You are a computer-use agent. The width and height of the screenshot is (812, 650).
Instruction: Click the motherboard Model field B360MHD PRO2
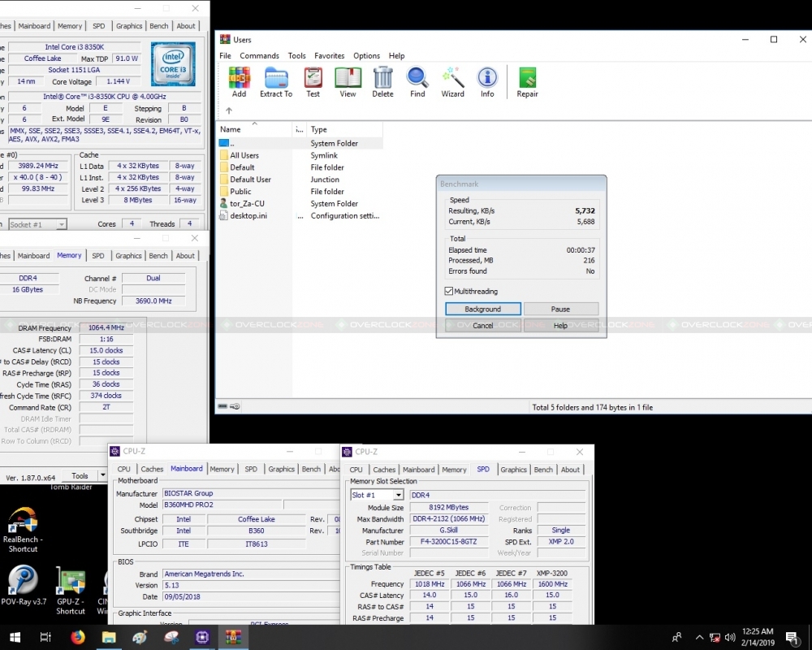[222, 505]
